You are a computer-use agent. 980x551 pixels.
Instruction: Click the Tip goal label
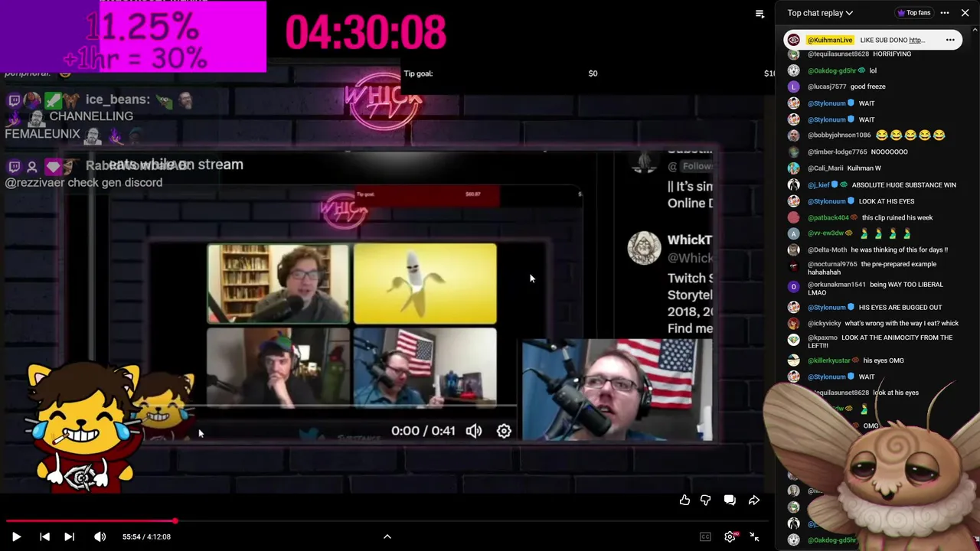(x=418, y=73)
